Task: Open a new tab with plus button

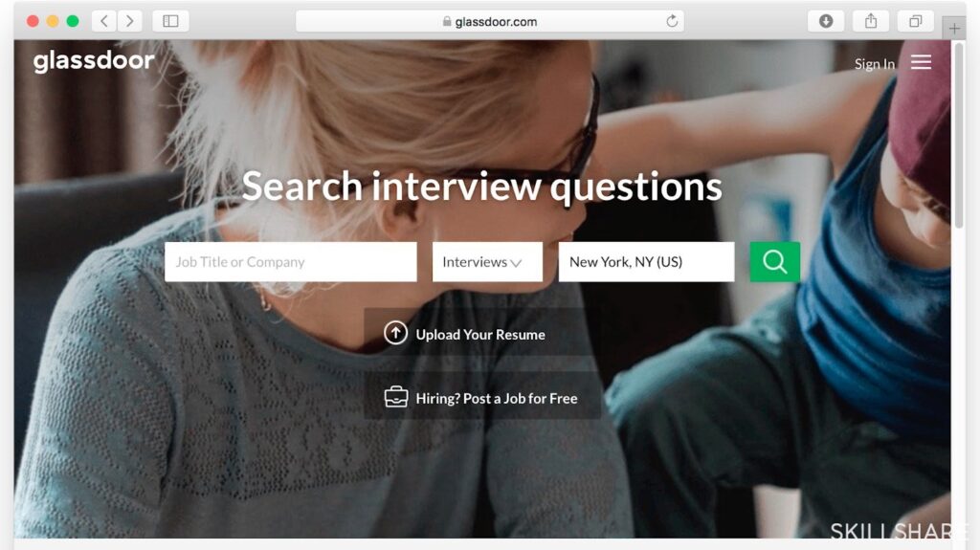Action: point(954,28)
